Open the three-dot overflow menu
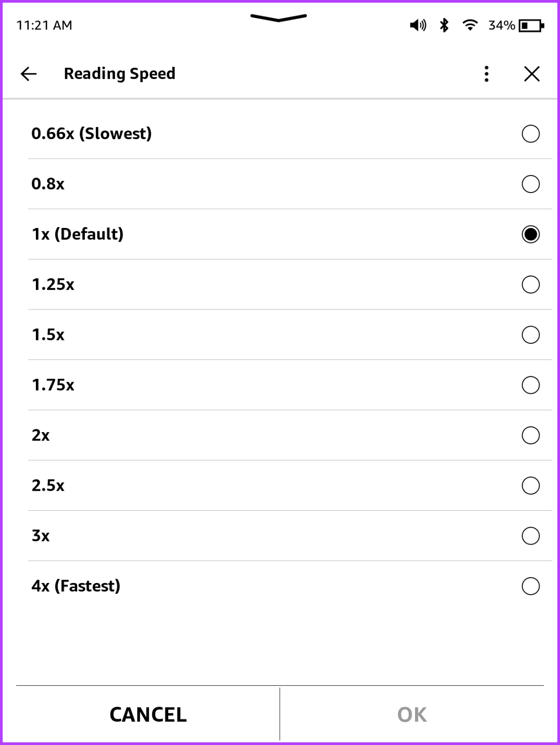560x745 pixels. (x=486, y=74)
